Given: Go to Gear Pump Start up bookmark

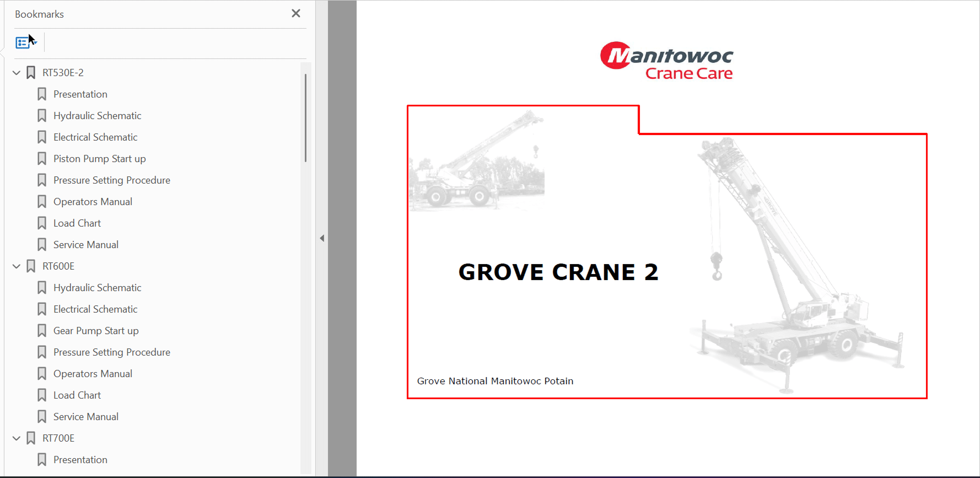Looking at the screenshot, I should pyautogui.click(x=96, y=331).
